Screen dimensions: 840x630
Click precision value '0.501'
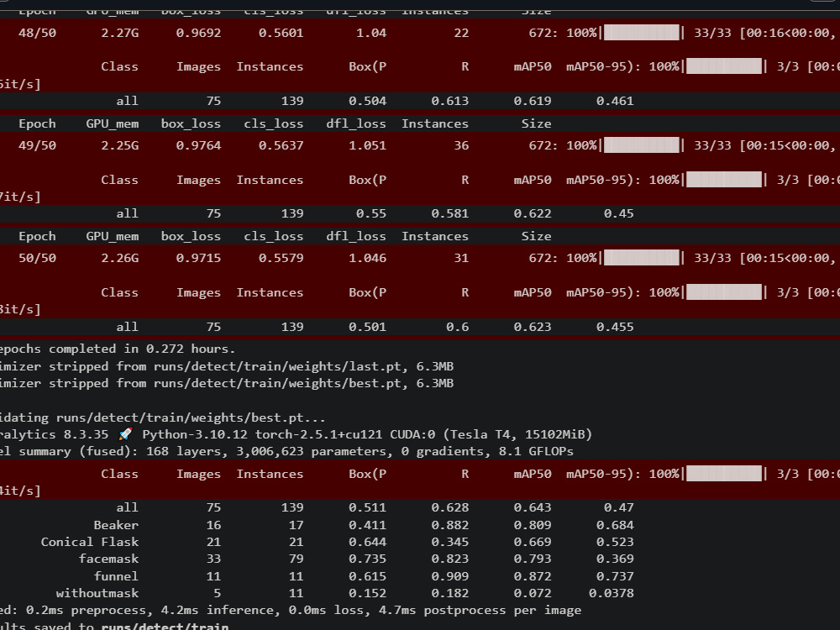pyautogui.click(x=368, y=327)
